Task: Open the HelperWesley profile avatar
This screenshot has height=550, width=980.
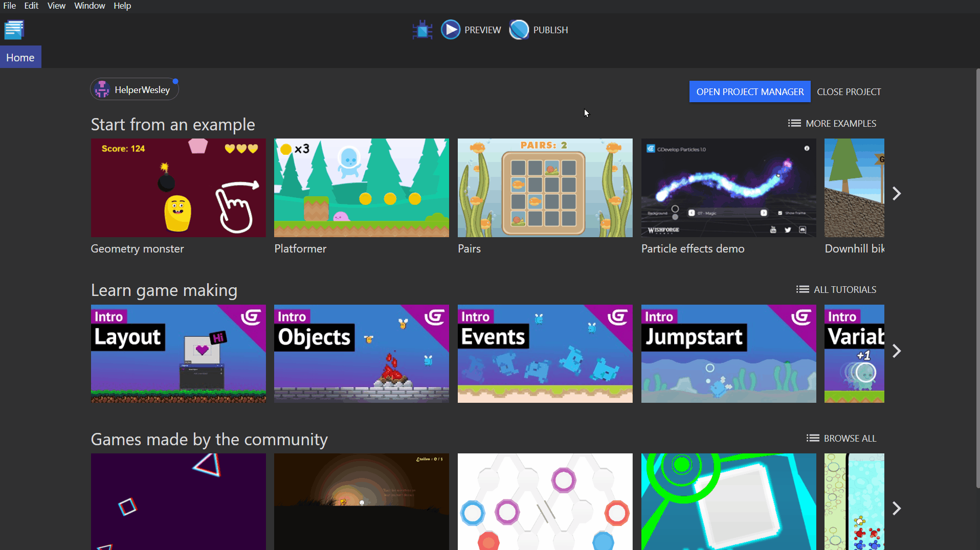Action: click(x=102, y=89)
